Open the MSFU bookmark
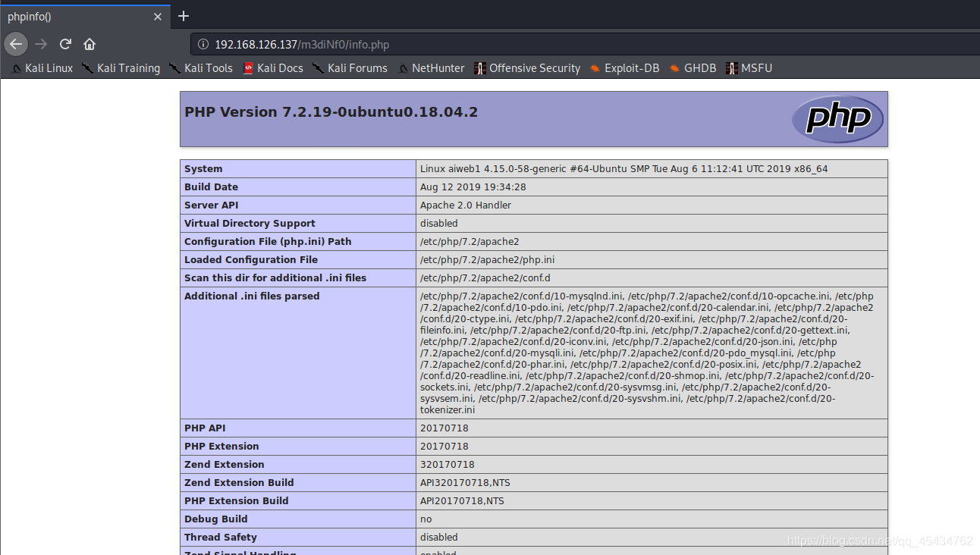This screenshot has height=555, width=980. (749, 68)
